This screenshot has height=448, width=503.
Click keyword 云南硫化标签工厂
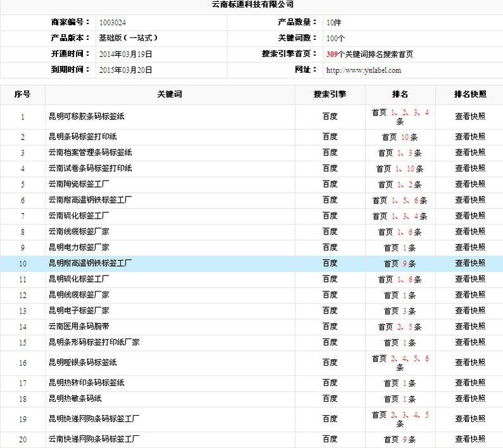[x=79, y=215]
